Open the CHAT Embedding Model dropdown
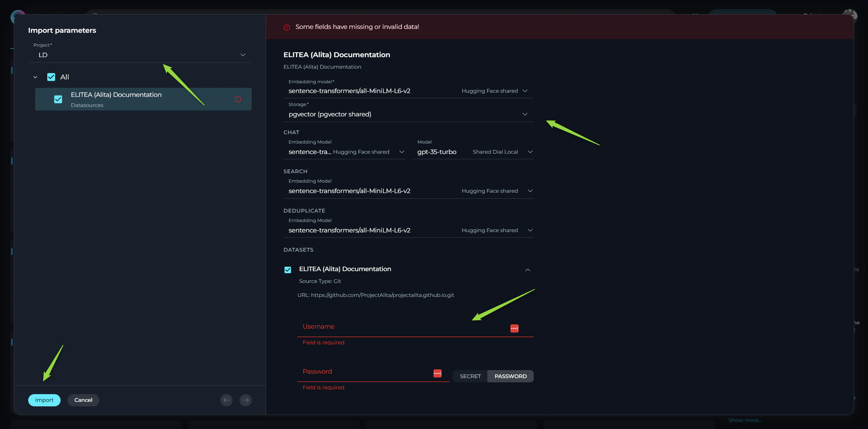Viewport: 868px width, 429px height. click(344, 152)
